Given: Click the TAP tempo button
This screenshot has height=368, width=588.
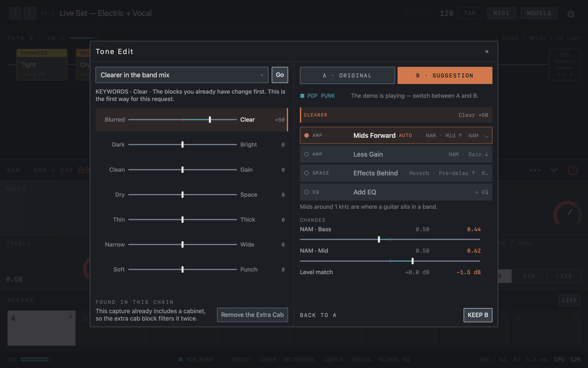Looking at the screenshot, I should pyautogui.click(x=470, y=13).
